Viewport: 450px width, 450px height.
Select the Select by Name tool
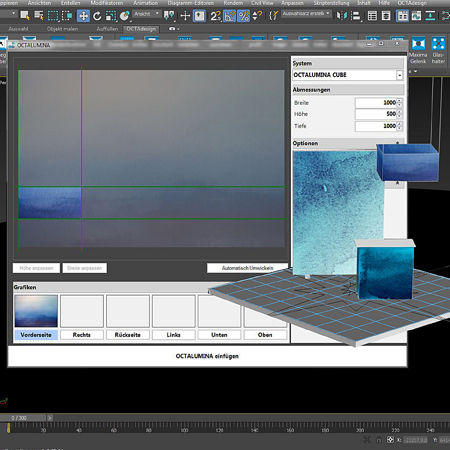point(39,16)
